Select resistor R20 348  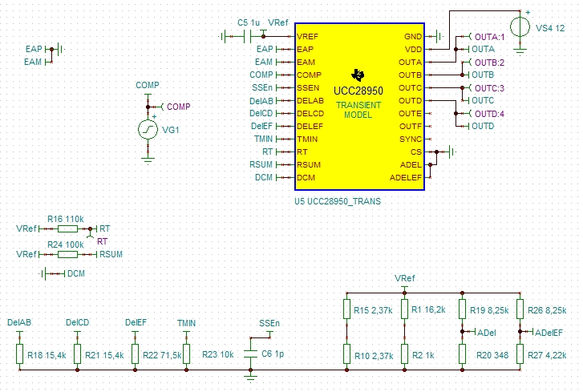(x=462, y=354)
